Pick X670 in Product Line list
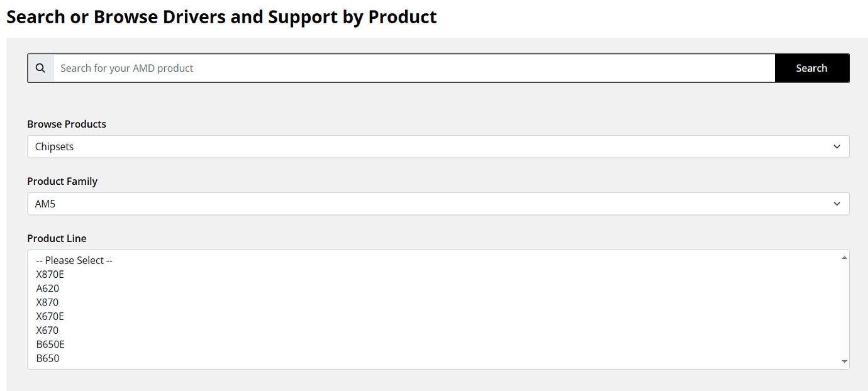The width and height of the screenshot is (868, 391). [x=48, y=330]
